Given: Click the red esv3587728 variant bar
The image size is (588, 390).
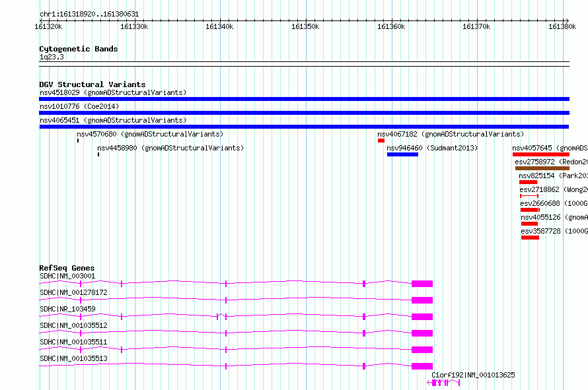Looking at the screenshot, I should [530, 238].
